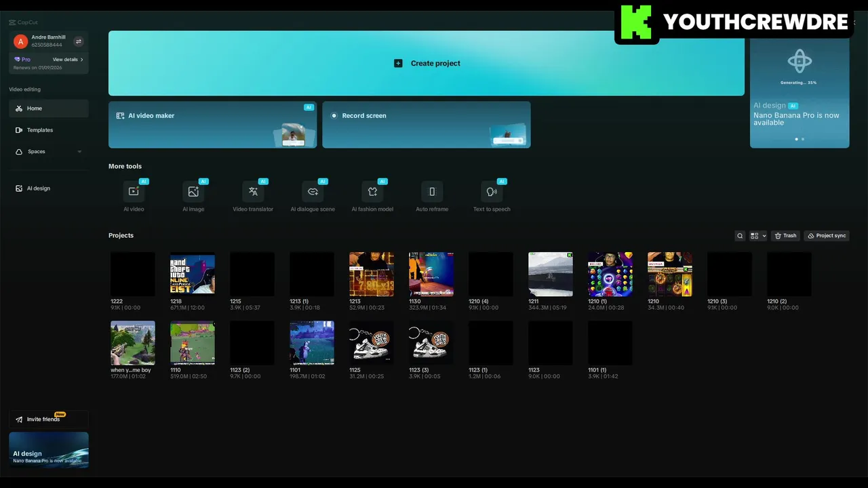The height and width of the screenshot is (488, 868).
Task: Open Spaces in sidebar
Action: pos(49,152)
